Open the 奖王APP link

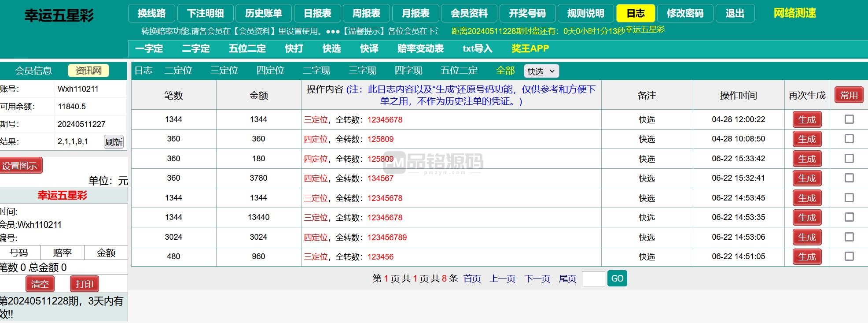[530, 48]
